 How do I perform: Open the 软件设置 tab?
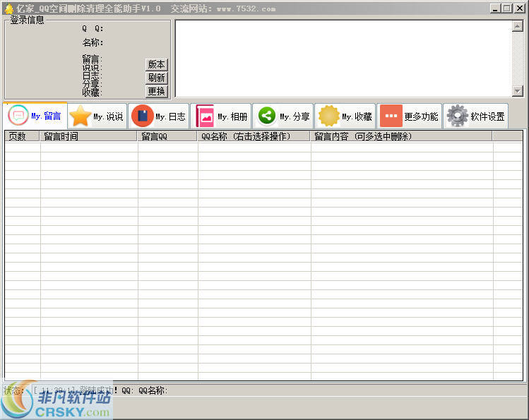[476, 116]
